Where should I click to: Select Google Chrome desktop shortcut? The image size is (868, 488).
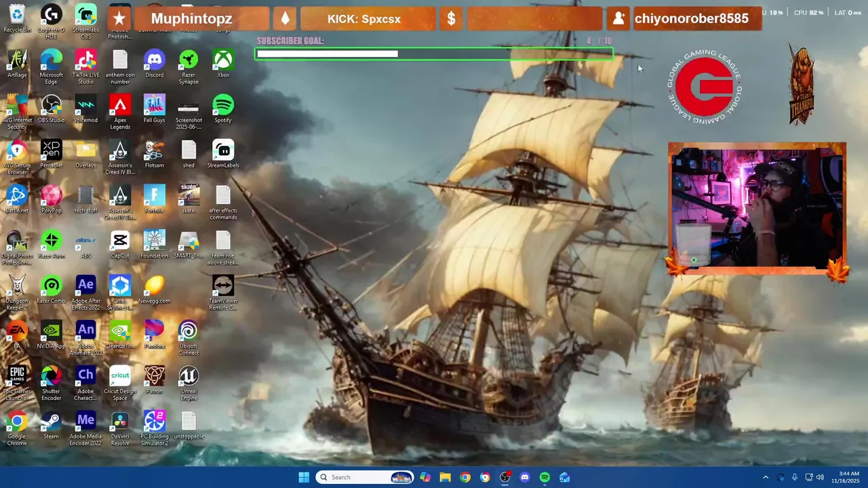(x=17, y=428)
